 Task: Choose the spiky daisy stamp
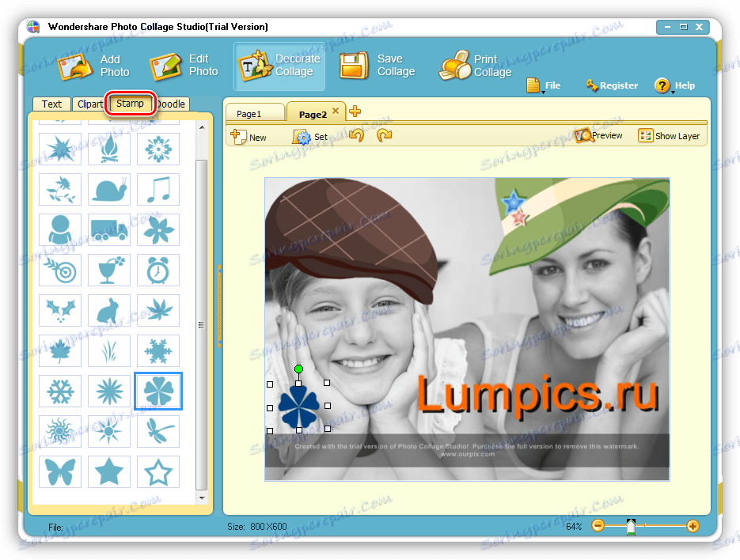point(109,391)
